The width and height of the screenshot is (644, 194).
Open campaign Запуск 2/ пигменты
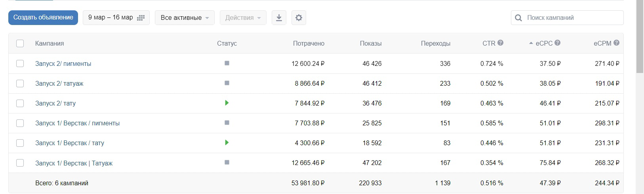[63, 63]
